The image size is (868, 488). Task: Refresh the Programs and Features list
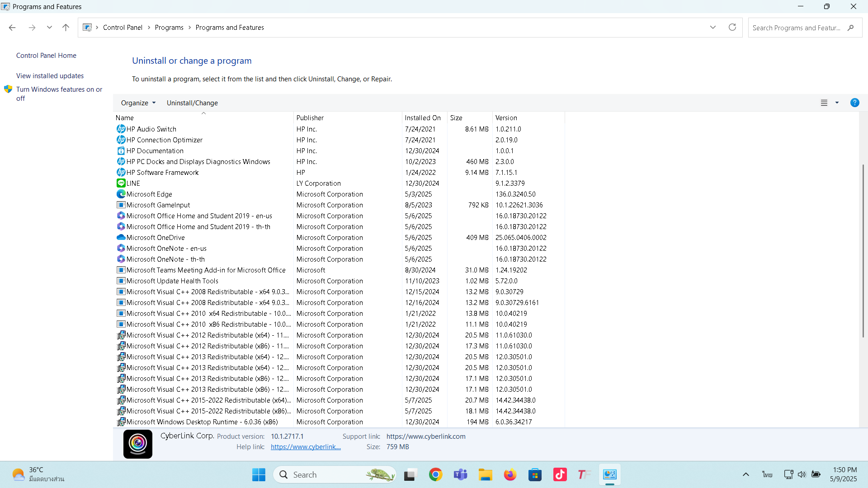point(732,28)
